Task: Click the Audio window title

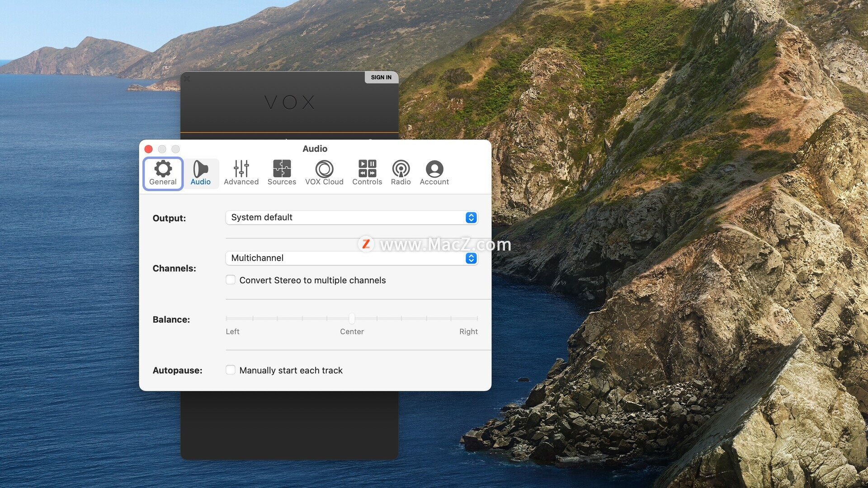Action: (x=315, y=149)
